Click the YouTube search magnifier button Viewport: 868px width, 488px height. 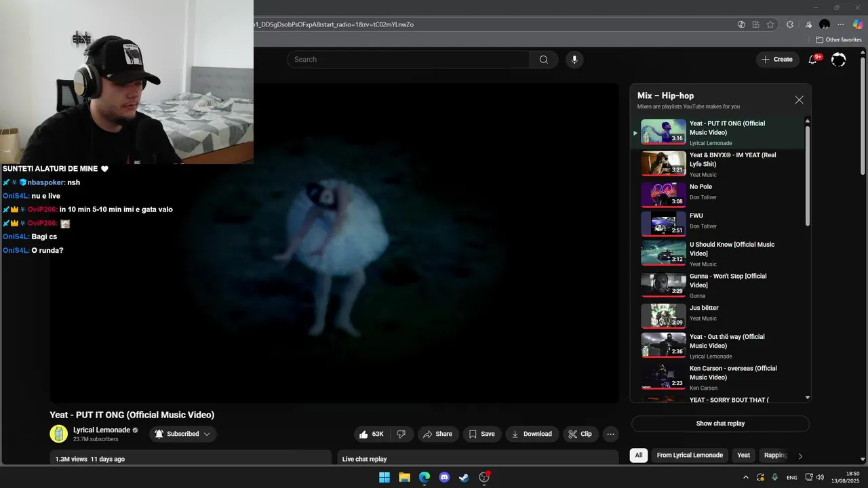point(544,60)
